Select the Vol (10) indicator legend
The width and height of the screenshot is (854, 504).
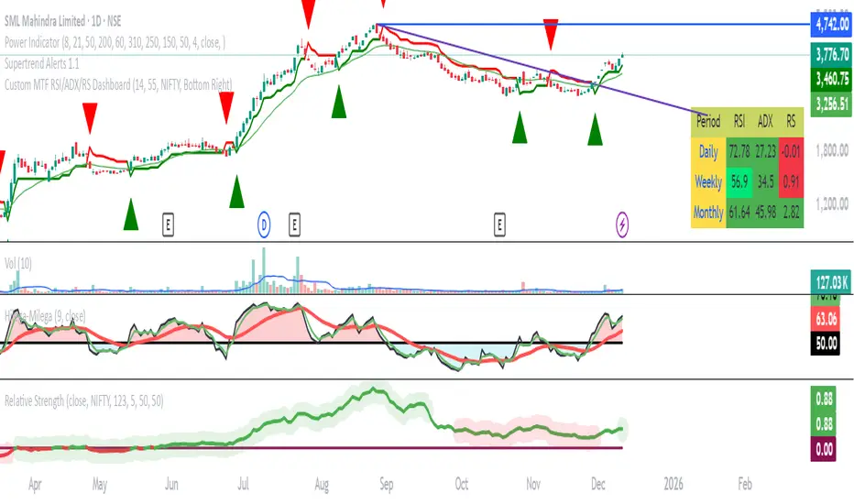tap(18, 264)
